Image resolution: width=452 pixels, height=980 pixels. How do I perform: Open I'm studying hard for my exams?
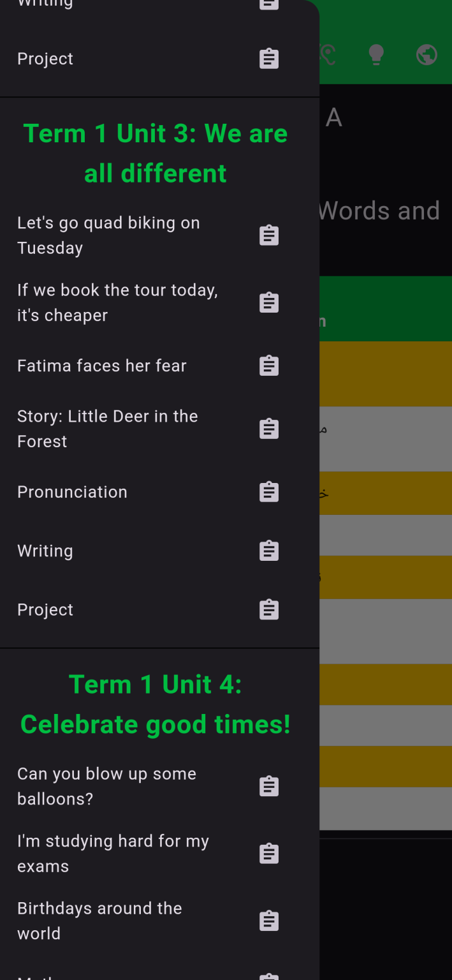[113, 854]
